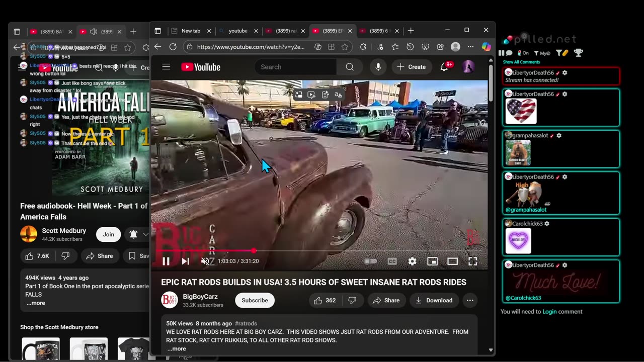The image size is (644, 362).
Task: Share the EPIC RAT RODS video
Action: (386, 300)
